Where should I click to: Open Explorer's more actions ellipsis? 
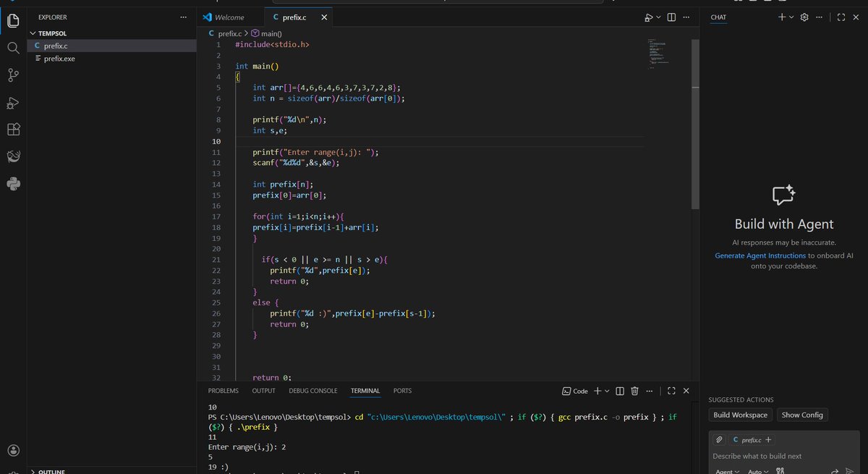tap(183, 17)
